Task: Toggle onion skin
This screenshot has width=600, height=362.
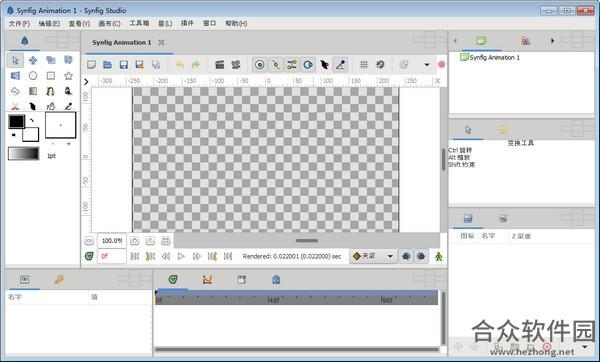Action: (x=404, y=65)
